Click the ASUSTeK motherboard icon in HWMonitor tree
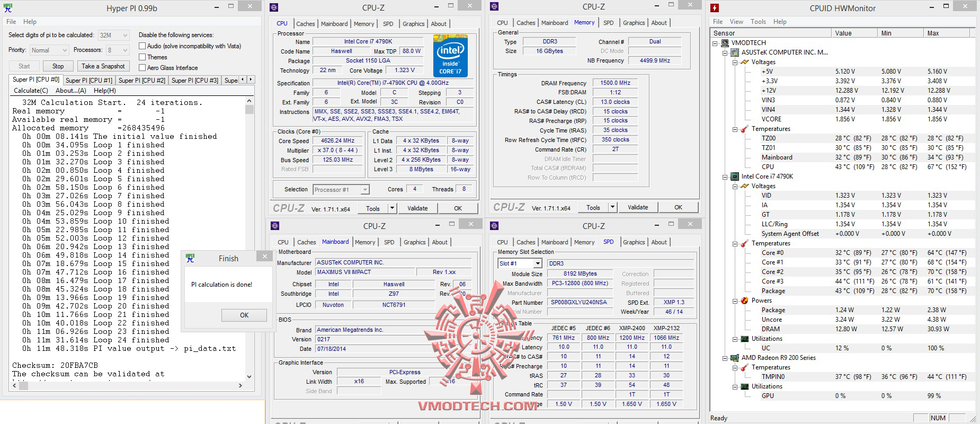Screen dimensions: 980x424 click(735, 52)
